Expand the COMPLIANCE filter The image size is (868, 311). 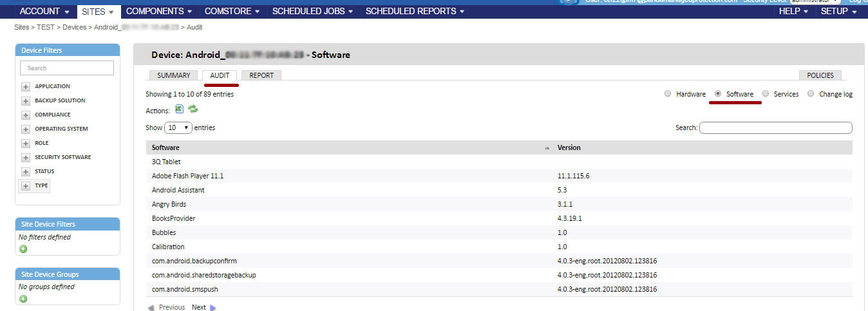pyautogui.click(x=26, y=115)
